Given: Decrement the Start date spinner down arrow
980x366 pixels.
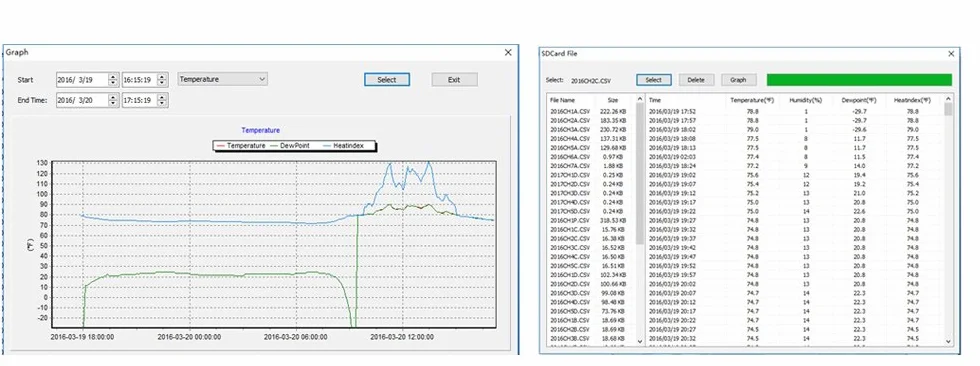Looking at the screenshot, I should (113, 83).
